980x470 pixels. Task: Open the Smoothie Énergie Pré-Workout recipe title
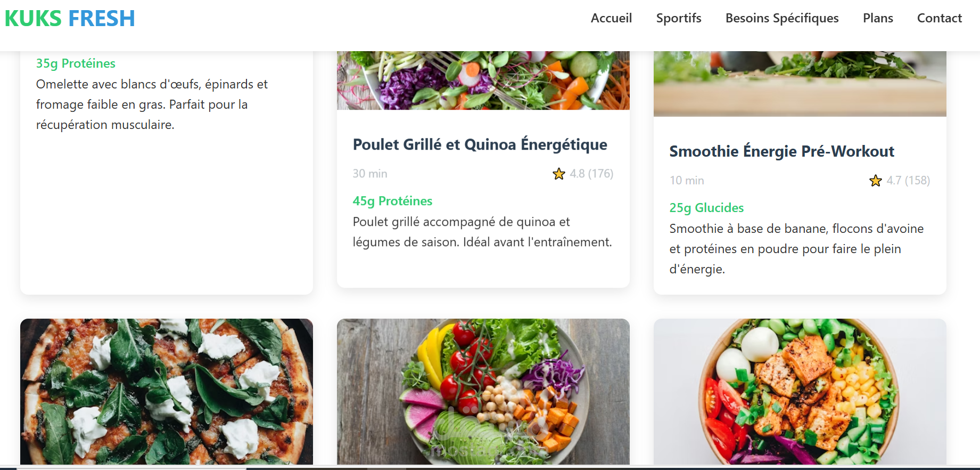(781, 151)
